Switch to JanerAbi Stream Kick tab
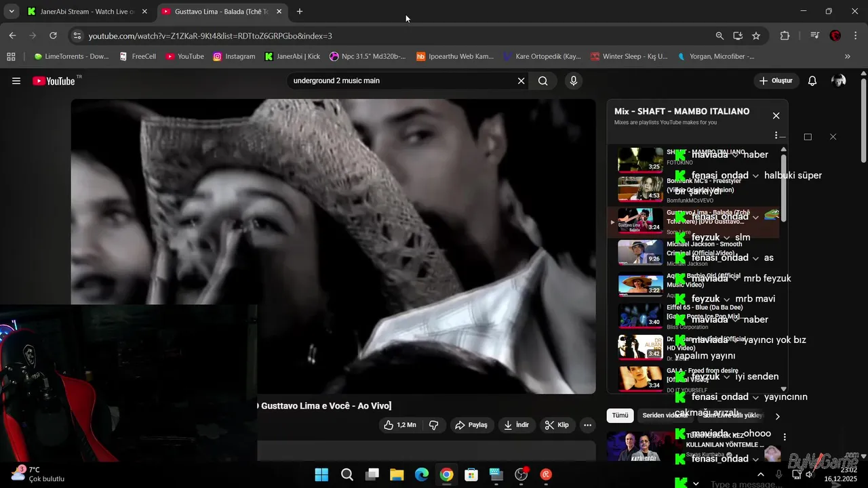Viewport: 868px width, 488px height. tap(87, 12)
